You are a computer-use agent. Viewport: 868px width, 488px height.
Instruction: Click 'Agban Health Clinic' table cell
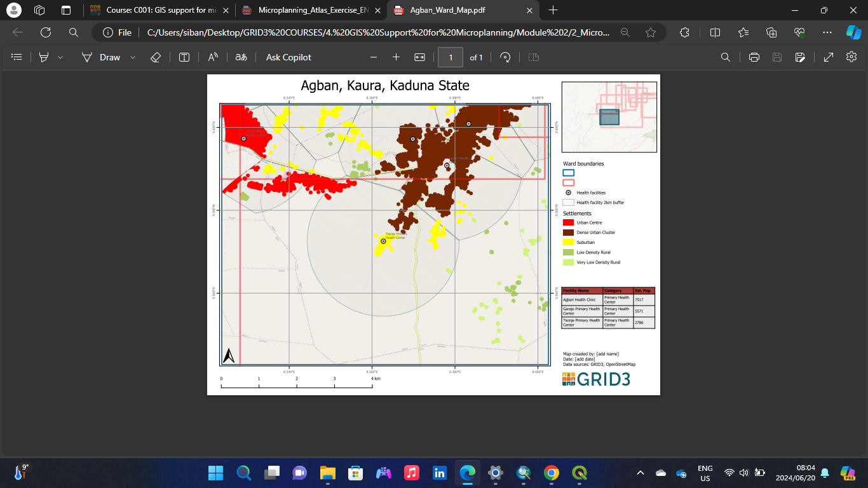point(582,299)
